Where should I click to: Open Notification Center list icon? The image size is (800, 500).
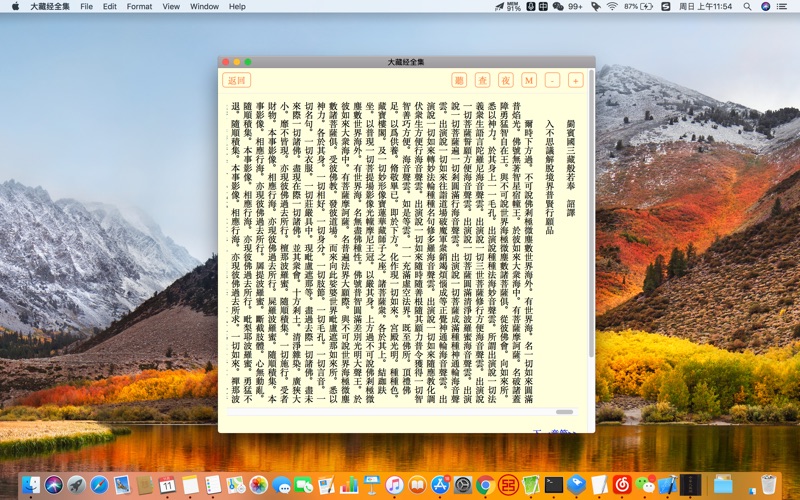[782, 6]
